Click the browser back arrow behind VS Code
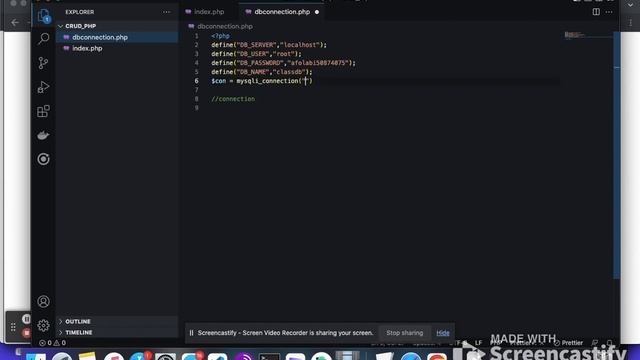 [x=15, y=22]
